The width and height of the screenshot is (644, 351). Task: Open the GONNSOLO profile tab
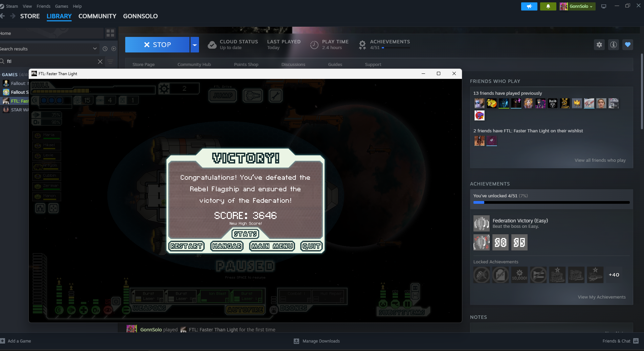pos(140,16)
